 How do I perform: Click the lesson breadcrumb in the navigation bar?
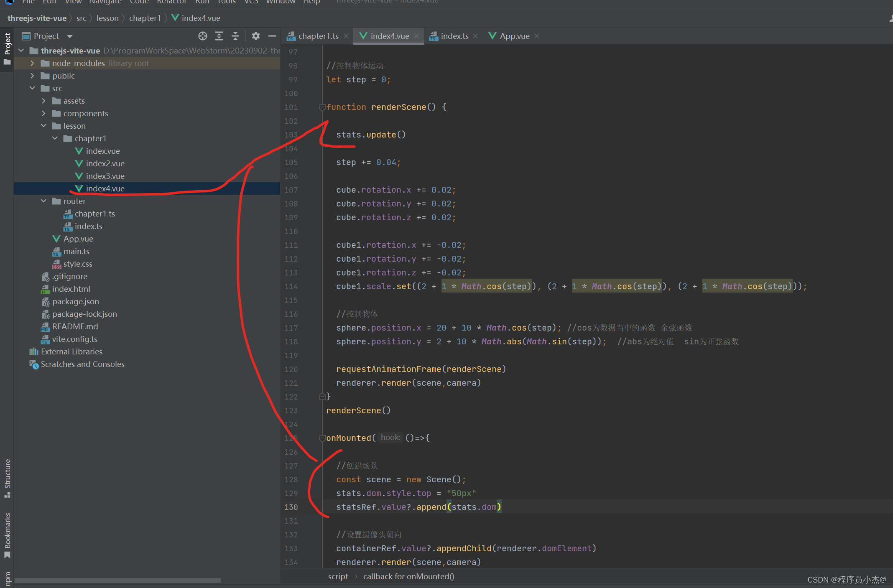tap(107, 18)
